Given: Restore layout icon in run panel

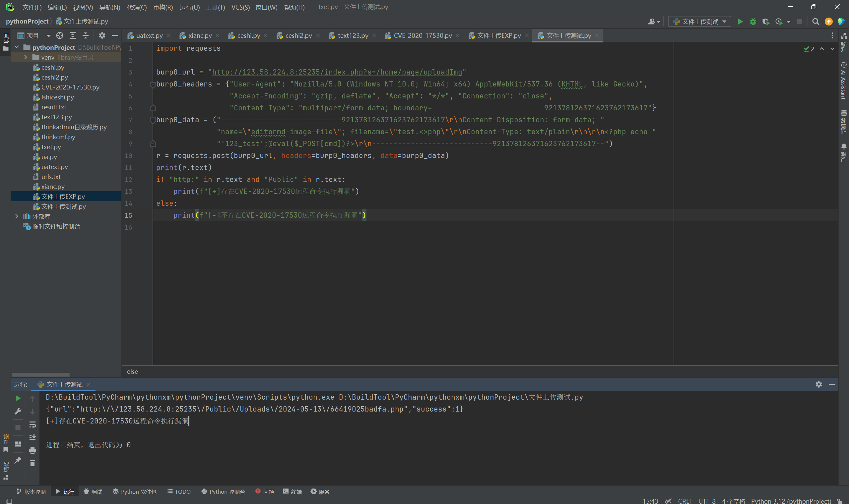Looking at the screenshot, I should point(18,444).
